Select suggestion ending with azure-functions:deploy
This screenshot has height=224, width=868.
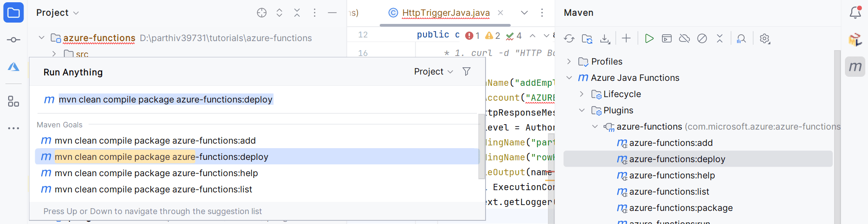[257, 157]
